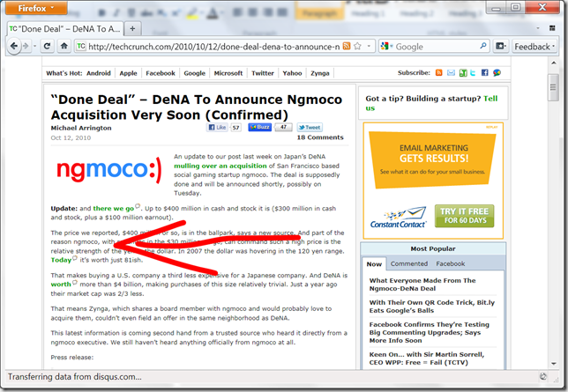Bookmark this page with the star icon

357,46
